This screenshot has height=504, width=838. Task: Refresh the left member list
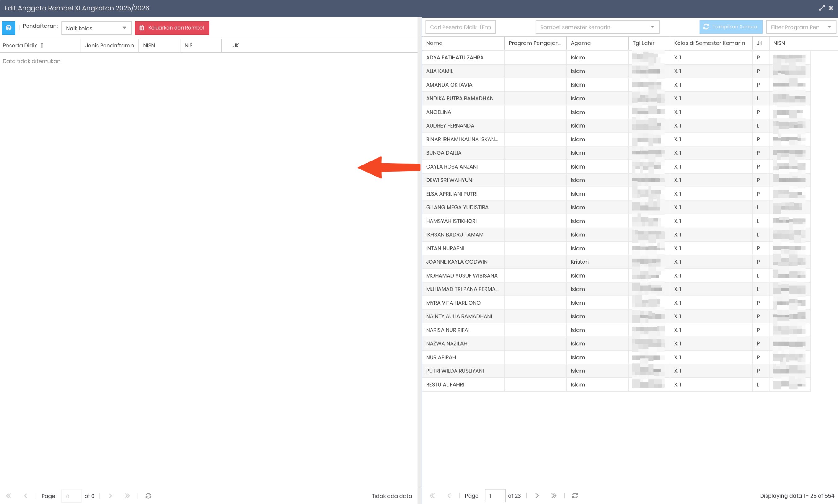(148, 496)
